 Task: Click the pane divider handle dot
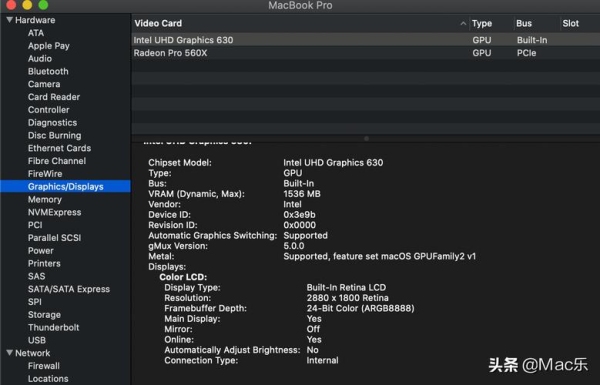point(366,139)
